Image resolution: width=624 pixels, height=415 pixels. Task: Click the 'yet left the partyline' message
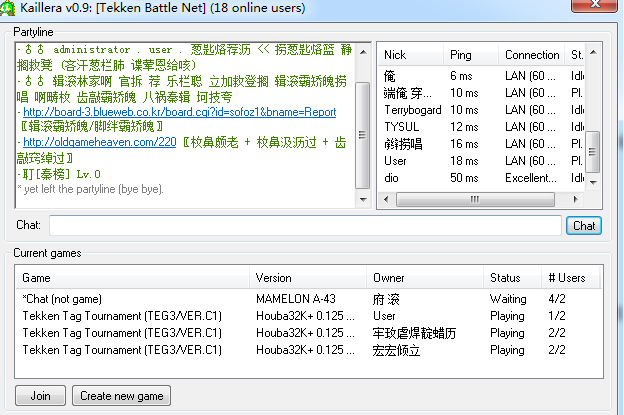click(x=91, y=189)
